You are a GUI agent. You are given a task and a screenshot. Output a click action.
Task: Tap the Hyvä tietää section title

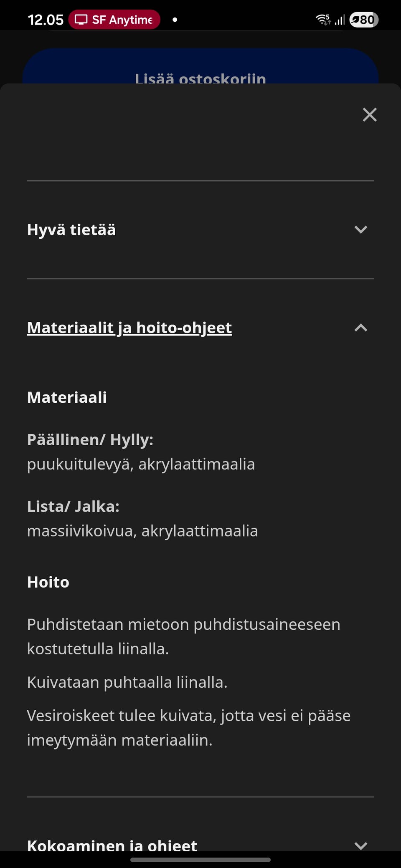pyautogui.click(x=71, y=230)
